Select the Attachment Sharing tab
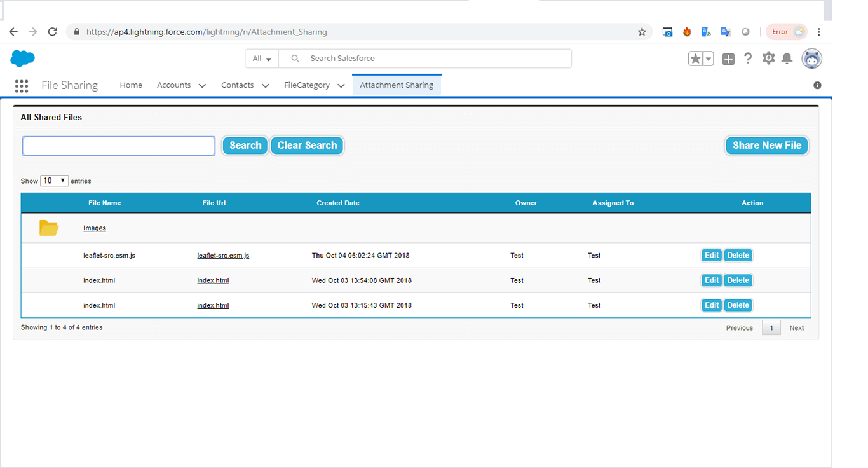This screenshot has width=868, height=468. pyautogui.click(x=397, y=85)
